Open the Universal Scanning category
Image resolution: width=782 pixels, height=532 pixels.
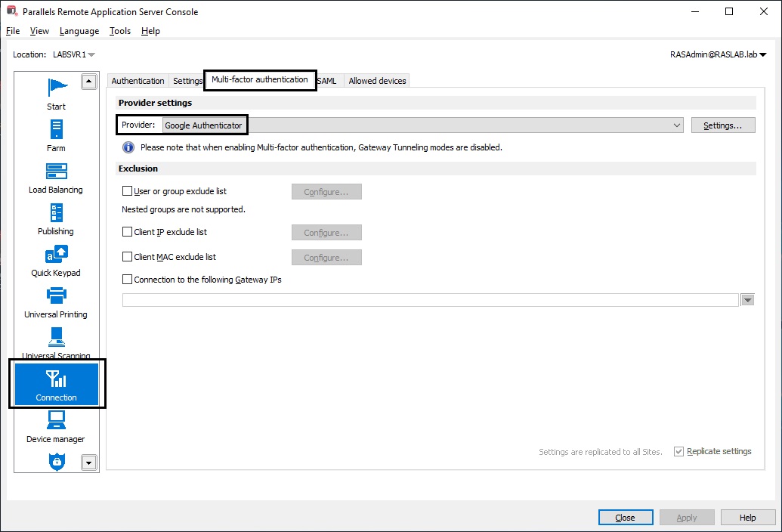point(57,343)
